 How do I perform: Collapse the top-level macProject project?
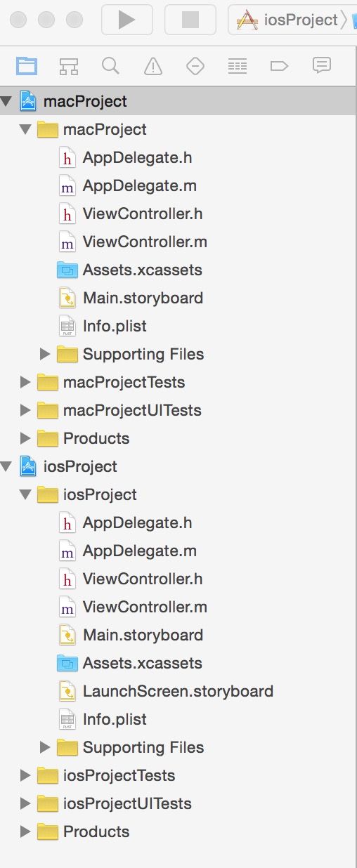click(6, 101)
